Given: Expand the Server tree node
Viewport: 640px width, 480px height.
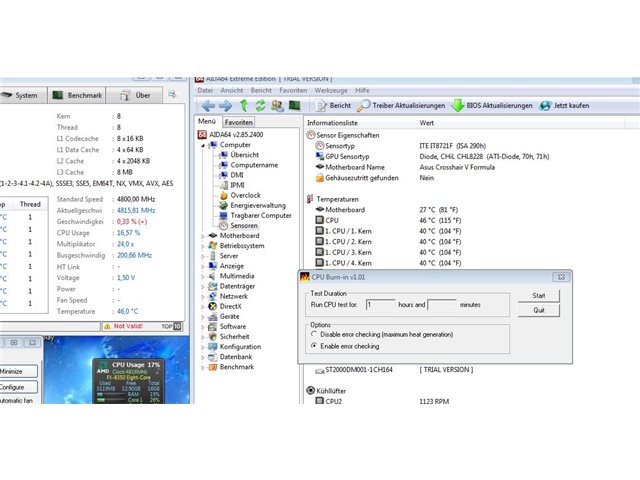Looking at the screenshot, I should [x=203, y=256].
